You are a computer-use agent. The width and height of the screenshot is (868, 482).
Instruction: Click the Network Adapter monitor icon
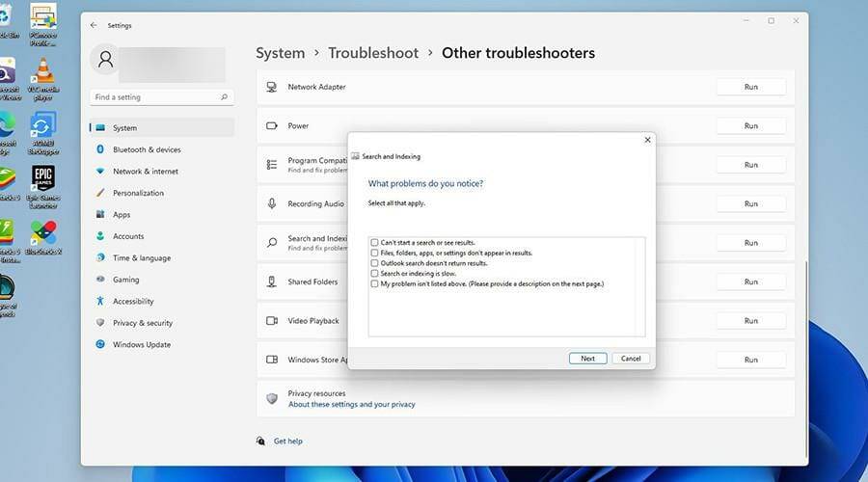[x=272, y=87]
